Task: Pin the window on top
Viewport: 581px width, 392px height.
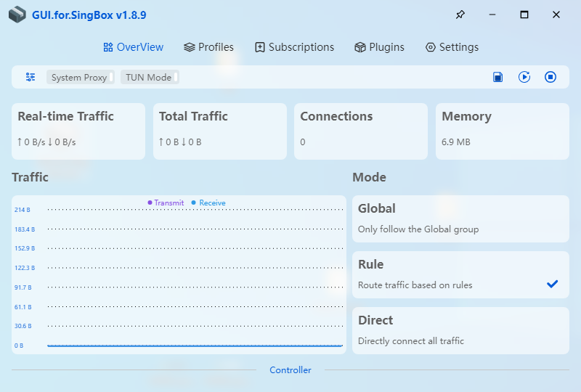Action: 460,15
